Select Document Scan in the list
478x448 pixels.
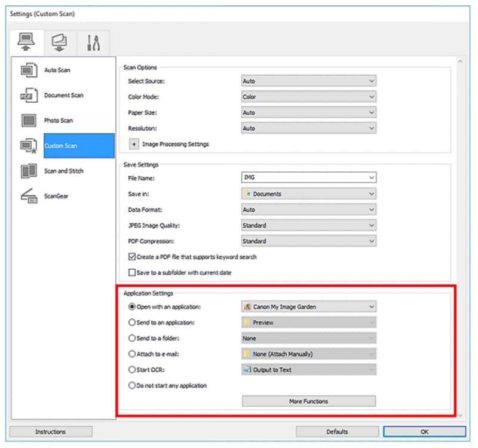click(64, 96)
